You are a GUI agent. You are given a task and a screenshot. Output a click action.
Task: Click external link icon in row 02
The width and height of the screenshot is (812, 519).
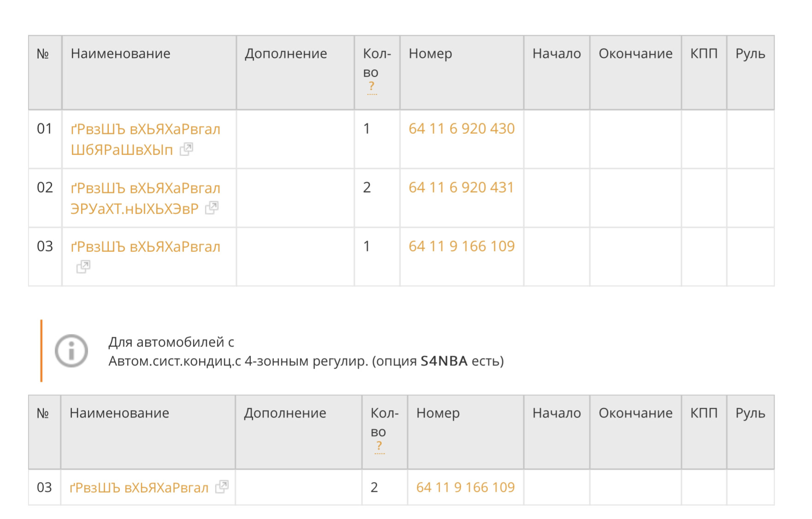212,208
